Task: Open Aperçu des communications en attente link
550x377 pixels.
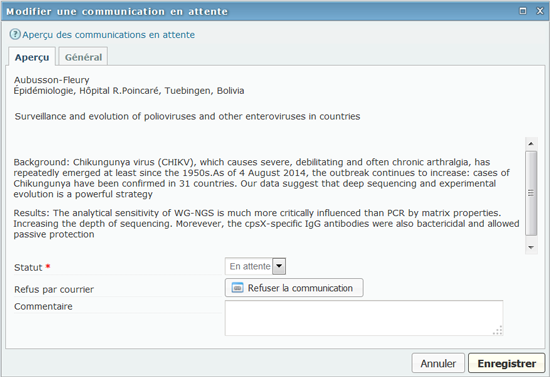Action: point(108,35)
